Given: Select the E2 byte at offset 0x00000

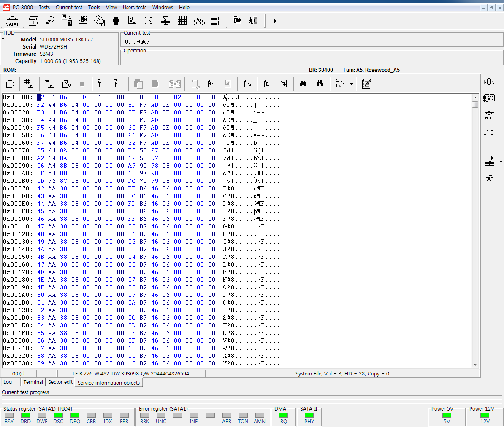Looking at the screenshot, I should point(41,97).
